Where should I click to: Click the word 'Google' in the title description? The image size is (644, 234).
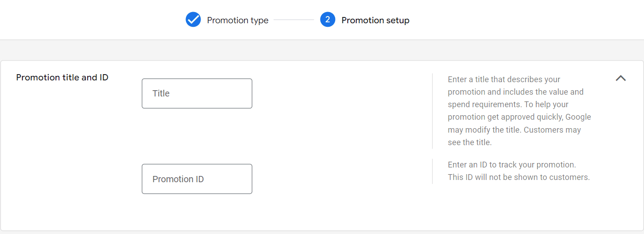[578, 117]
